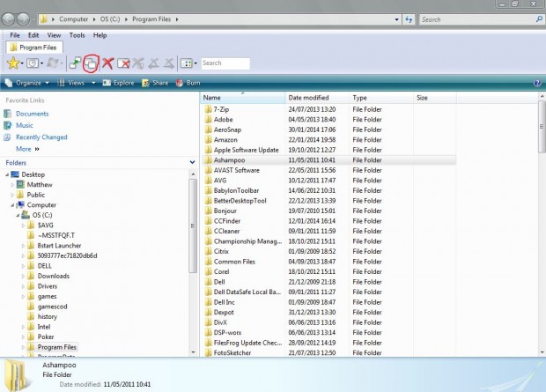Open the File menu
This screenshot has width=546, height=392.
tap(15, 35)
